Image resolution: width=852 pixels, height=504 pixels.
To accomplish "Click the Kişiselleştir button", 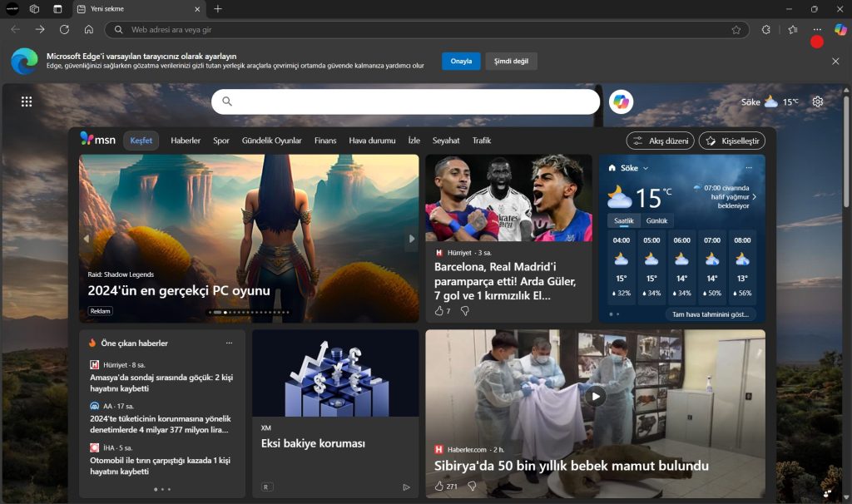I will tap(732, 141).
